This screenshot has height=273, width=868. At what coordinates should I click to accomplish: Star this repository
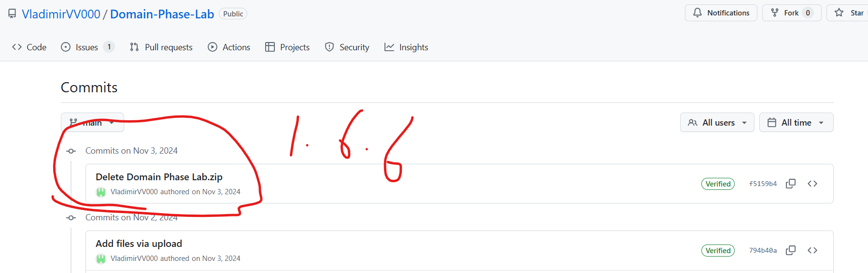point(849,13)
